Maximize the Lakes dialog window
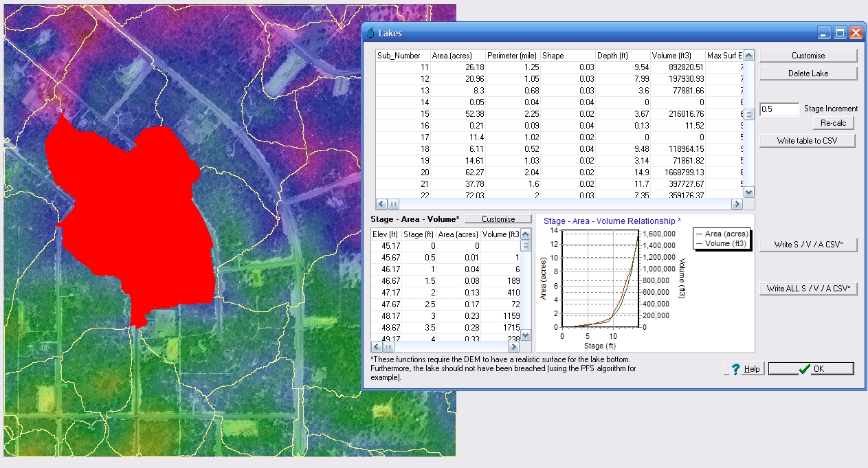The height and width of the screenshot is (468, 868). coord(840,33)
